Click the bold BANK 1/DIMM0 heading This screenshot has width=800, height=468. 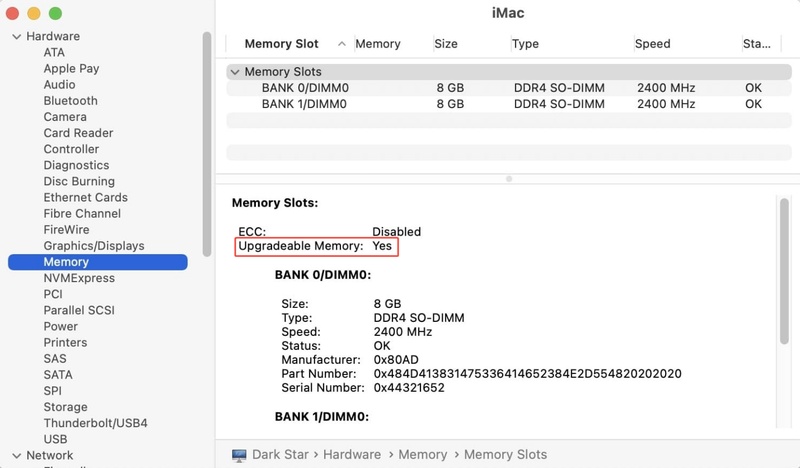click(x=322, y=417)
